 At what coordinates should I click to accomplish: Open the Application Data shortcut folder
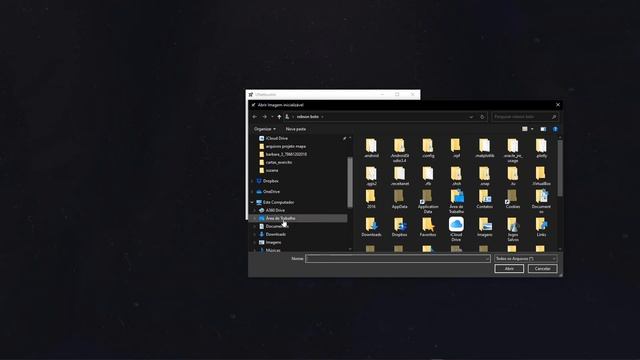pos(428,201)
